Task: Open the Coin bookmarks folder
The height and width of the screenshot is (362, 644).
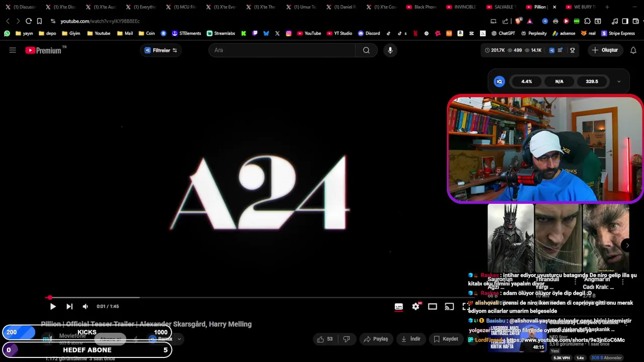Action: 147,34
